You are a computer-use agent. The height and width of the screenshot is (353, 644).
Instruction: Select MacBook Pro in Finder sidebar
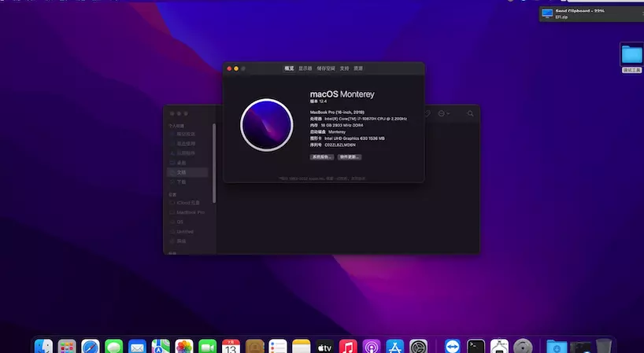[x=187, y=212]
